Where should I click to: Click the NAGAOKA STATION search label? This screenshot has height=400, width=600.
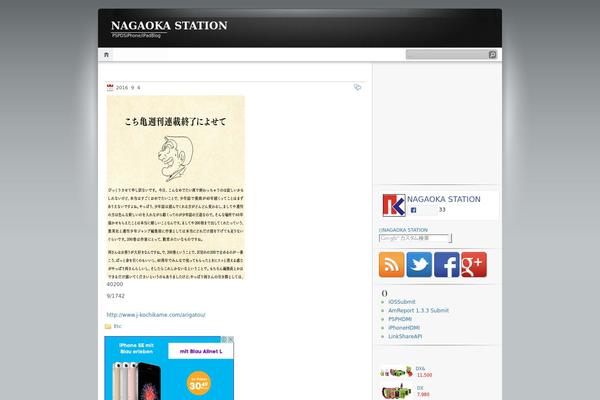403,230
